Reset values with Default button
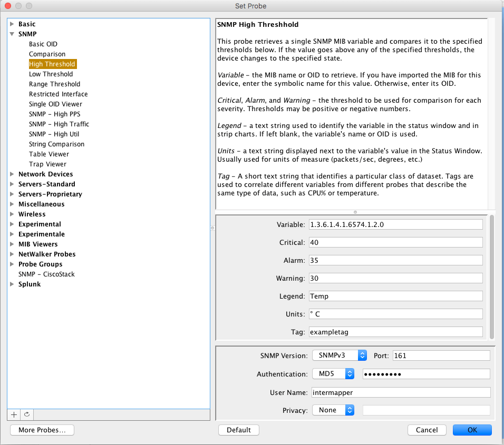 pos(238,430)
